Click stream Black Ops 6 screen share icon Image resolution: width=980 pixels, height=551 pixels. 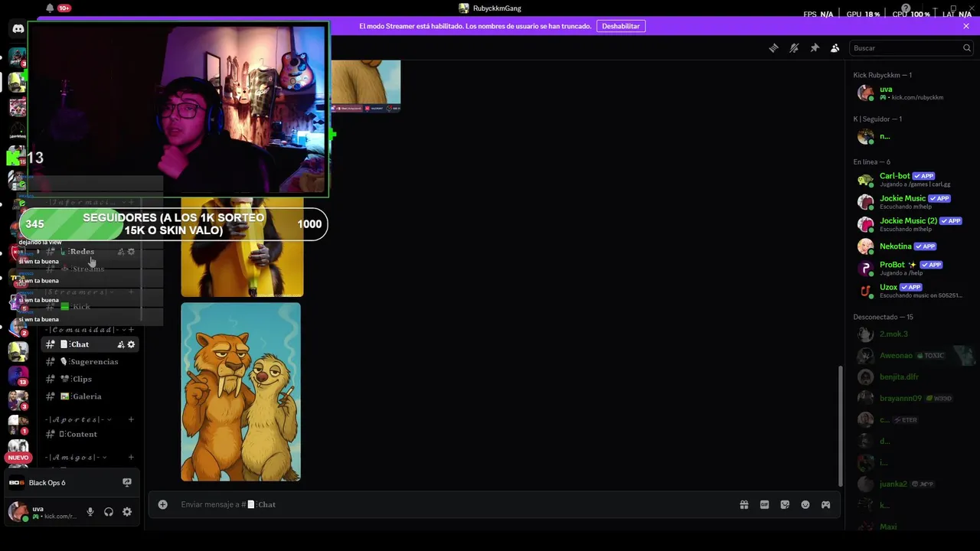[127, 482]
